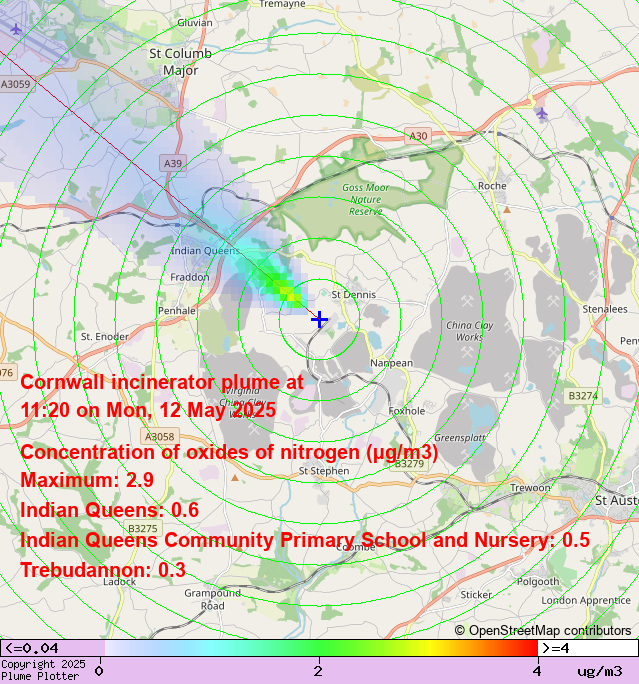Click the 'Greensplatt' place label
Viewport: 639px width, 684px height.
[x=460, y=438]
